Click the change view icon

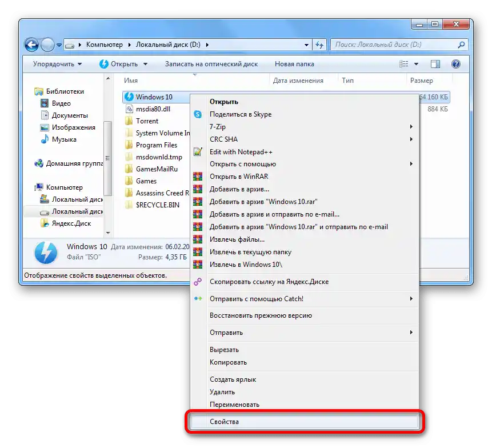click(x=404, y=64)
